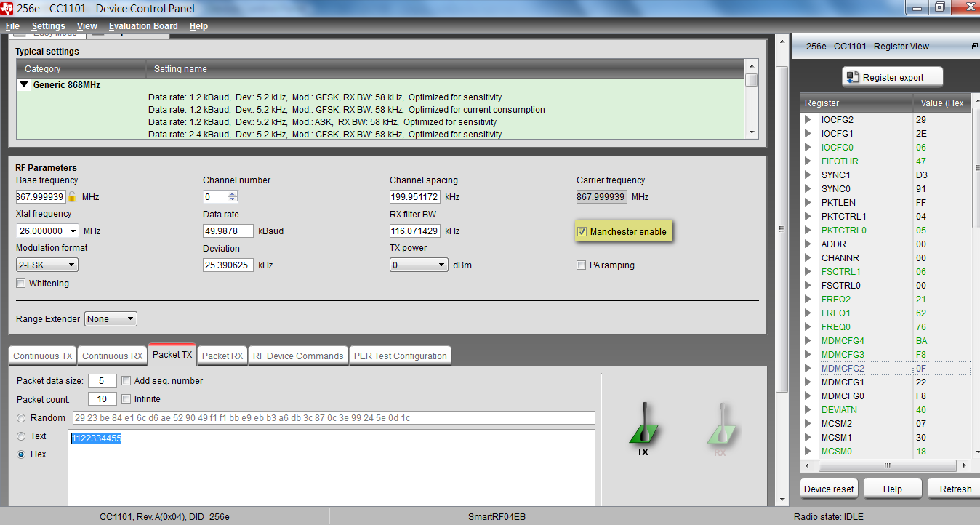Open the PER Test Configuration tab
The width and height of the screenshot is (980, 525).
pyautogui.click(x=401, y=356)
